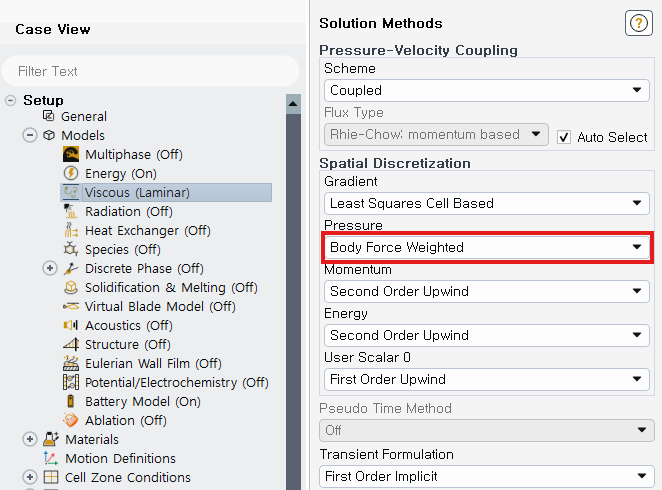Select Battery Model (On) tree item
The image size is (662, 490).
pyautogui.click(x=142, y=402)
